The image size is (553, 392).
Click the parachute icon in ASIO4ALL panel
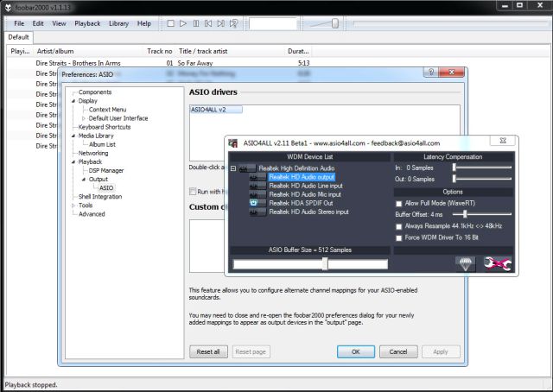[x=465, y=264]
